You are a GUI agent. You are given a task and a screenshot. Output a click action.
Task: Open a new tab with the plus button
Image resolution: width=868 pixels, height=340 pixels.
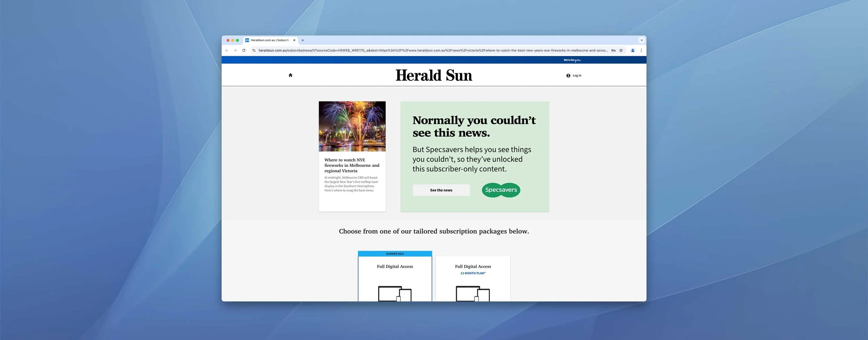coord(303,40)
